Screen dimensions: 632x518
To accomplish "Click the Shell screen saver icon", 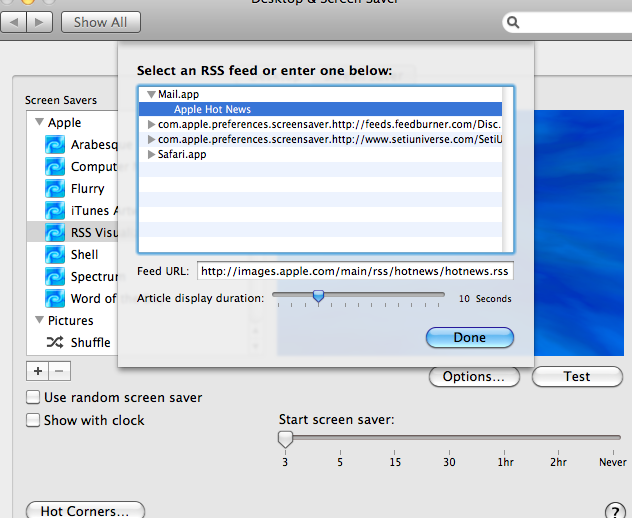I will click(x=55, y=254).
